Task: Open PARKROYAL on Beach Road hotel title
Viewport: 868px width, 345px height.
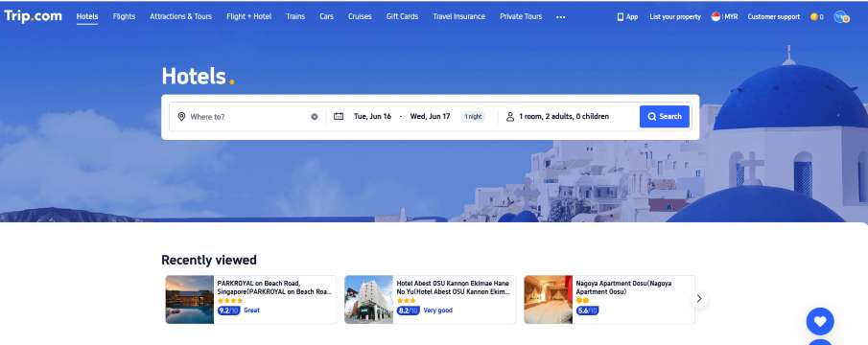Action: click(x=275, y=287)
